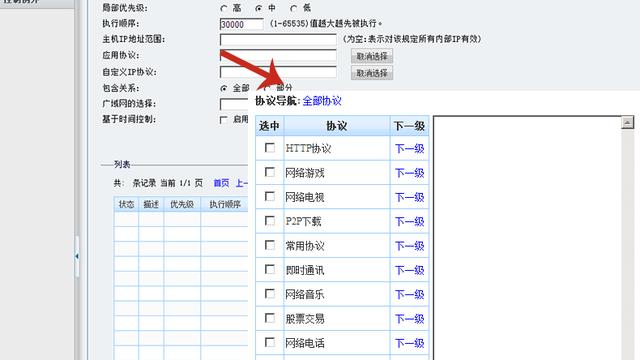
Task: Open 下一级 for 网络电视
Action: [409, 198]
